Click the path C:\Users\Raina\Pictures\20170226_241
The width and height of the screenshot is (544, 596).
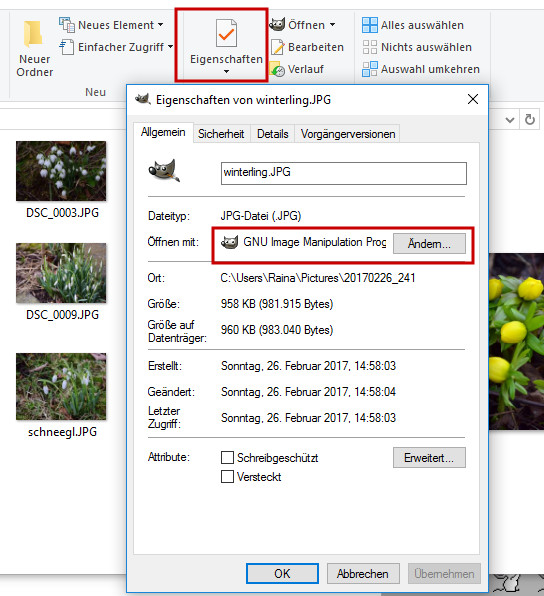pos(318,278)
